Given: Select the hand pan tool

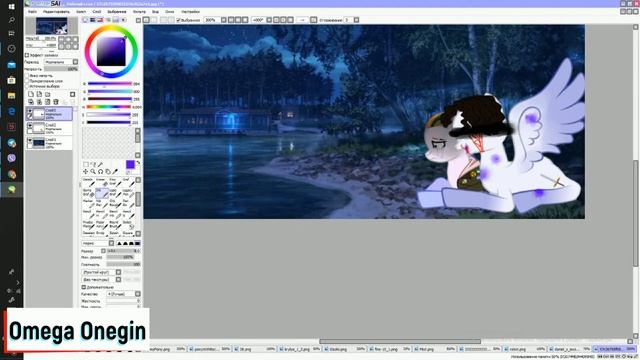Looking at the screenshot, I should pos(108,171).
